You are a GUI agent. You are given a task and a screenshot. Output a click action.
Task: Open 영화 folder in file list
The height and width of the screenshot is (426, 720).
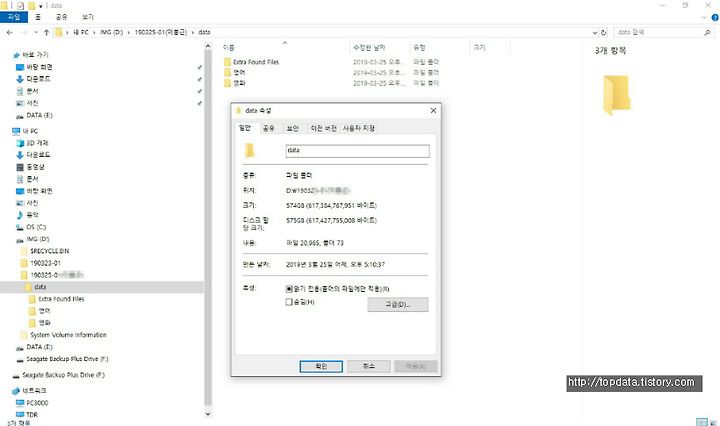tap(235, 83)
